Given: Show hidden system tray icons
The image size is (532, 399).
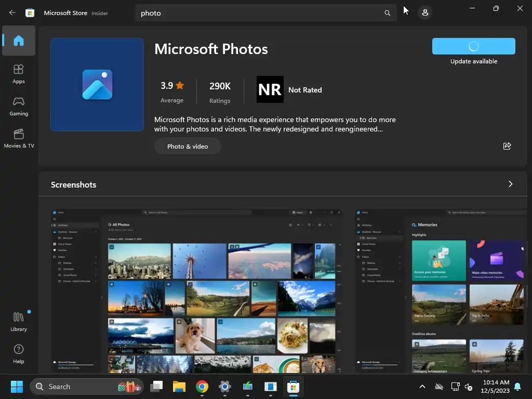Looking at the screenshot, I should point(422,387).
